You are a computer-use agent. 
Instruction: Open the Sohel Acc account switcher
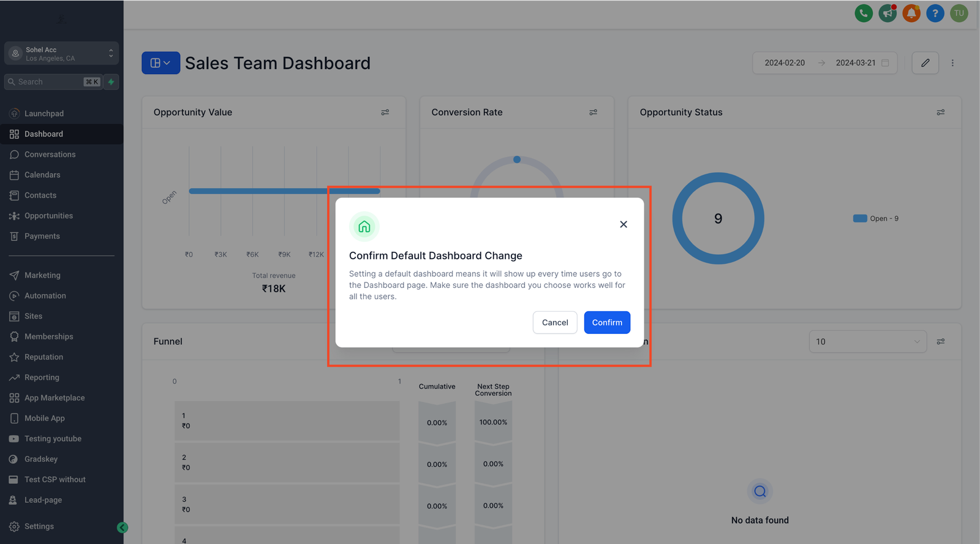[61, 53]
